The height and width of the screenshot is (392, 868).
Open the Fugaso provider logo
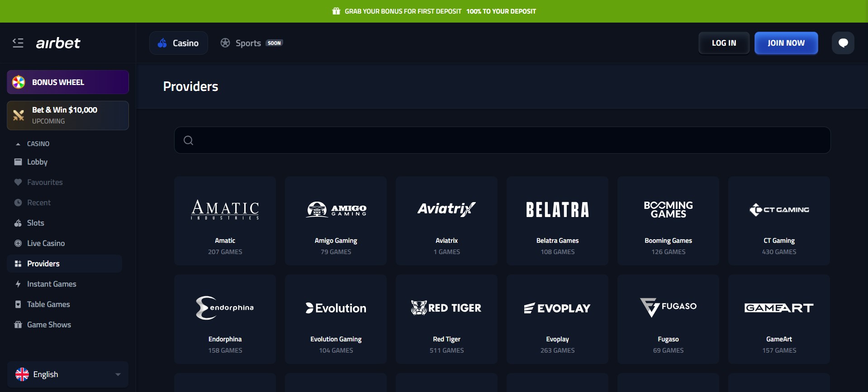click(669, 307)
